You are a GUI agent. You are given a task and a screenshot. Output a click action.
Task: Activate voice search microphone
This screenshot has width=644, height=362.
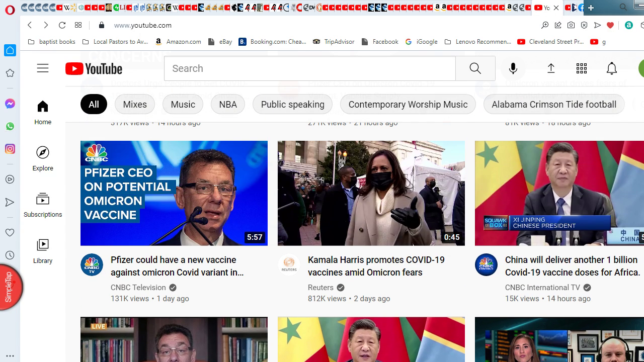pyautogui.click(x=513, y=68)
